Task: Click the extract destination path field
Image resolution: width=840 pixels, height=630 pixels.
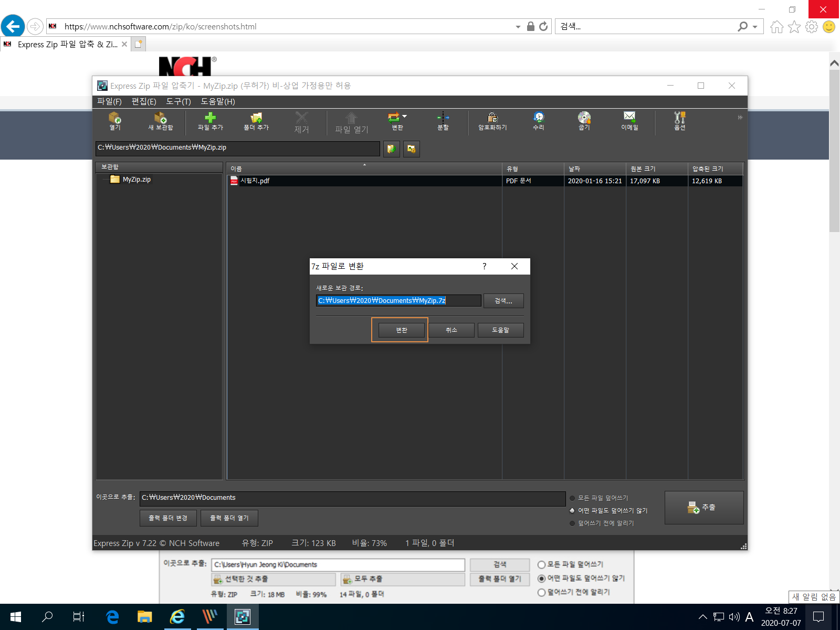Action: pos(352,498)
